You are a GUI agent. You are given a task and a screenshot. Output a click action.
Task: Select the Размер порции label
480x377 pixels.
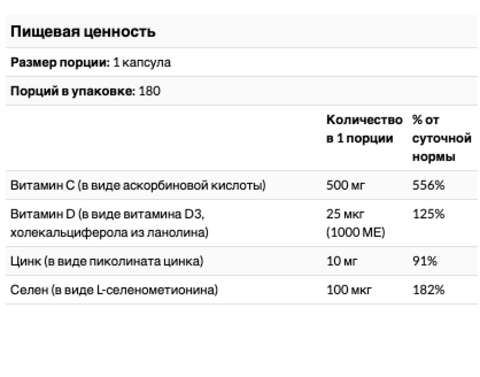coord(60,62)
